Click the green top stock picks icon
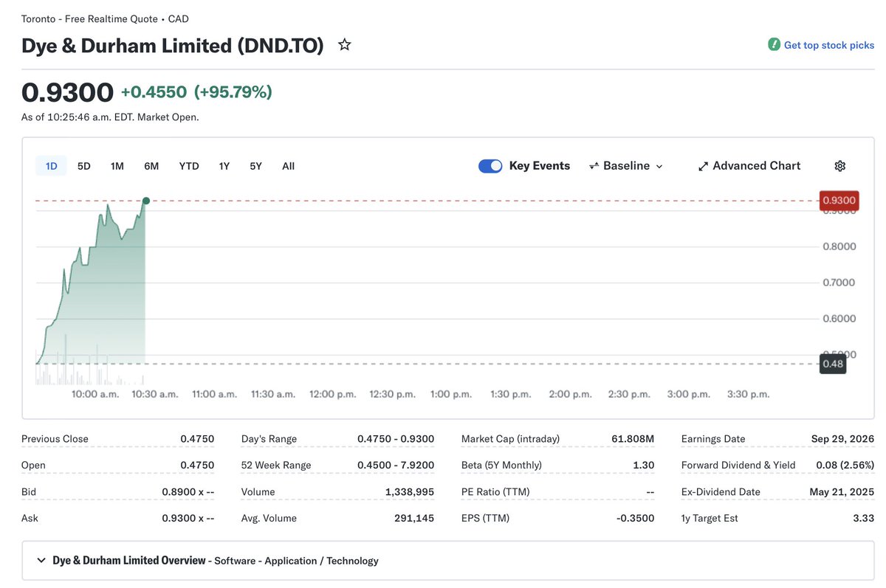 click(774, 44)
